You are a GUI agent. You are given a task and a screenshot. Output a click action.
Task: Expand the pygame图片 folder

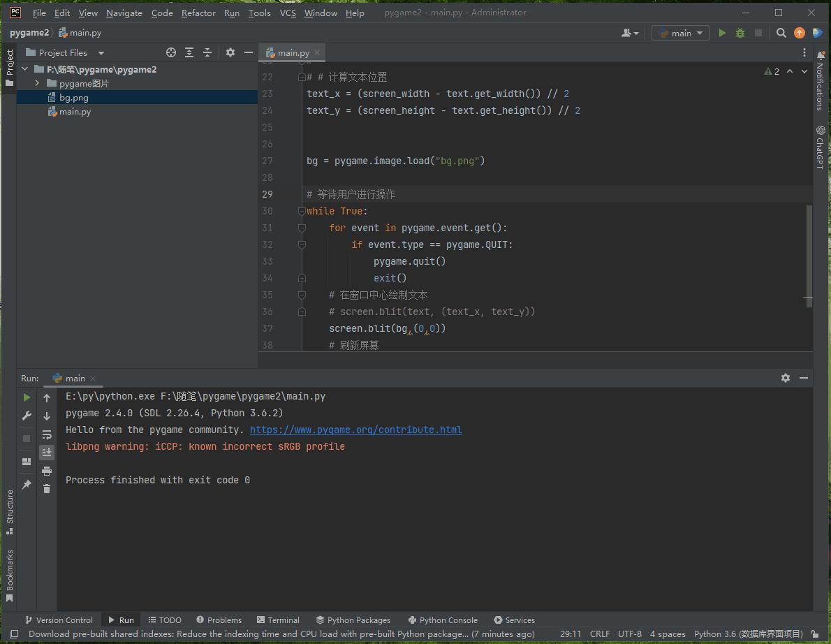[37, 83]
